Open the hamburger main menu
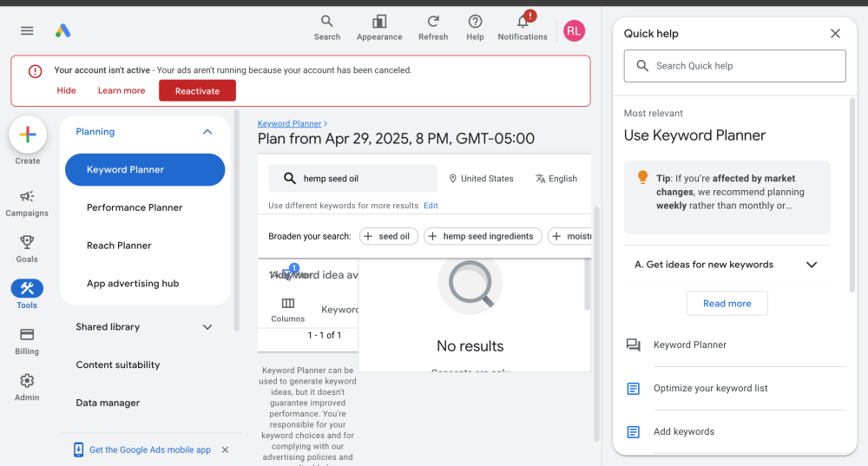This screenshot has height=466, width=868. (x=27, y=30)
